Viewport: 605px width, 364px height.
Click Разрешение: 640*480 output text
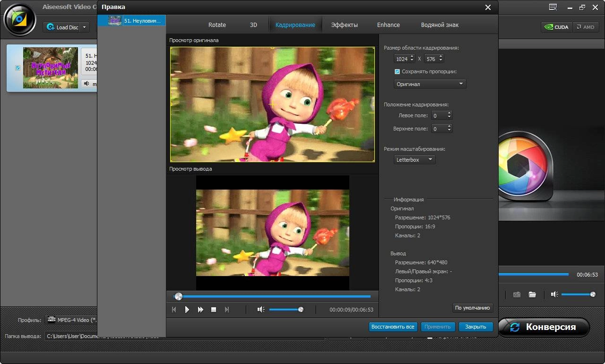click(421, 262)
